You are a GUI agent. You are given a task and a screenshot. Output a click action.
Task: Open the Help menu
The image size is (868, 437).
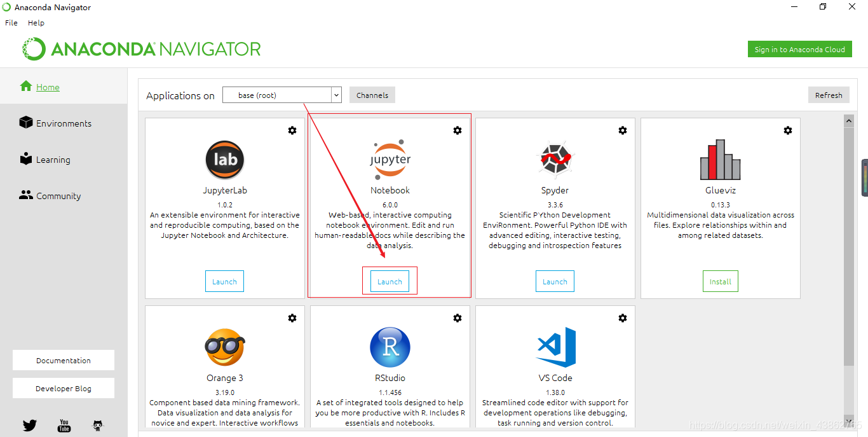(36, 23)
